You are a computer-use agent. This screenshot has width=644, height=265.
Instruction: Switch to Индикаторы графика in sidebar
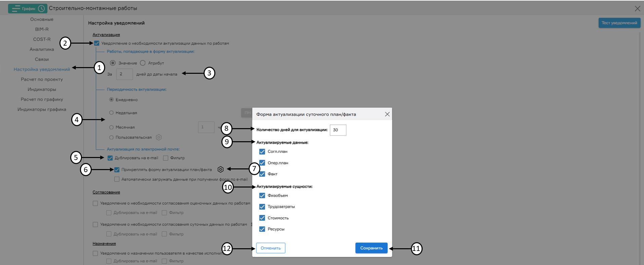point(42,109)
